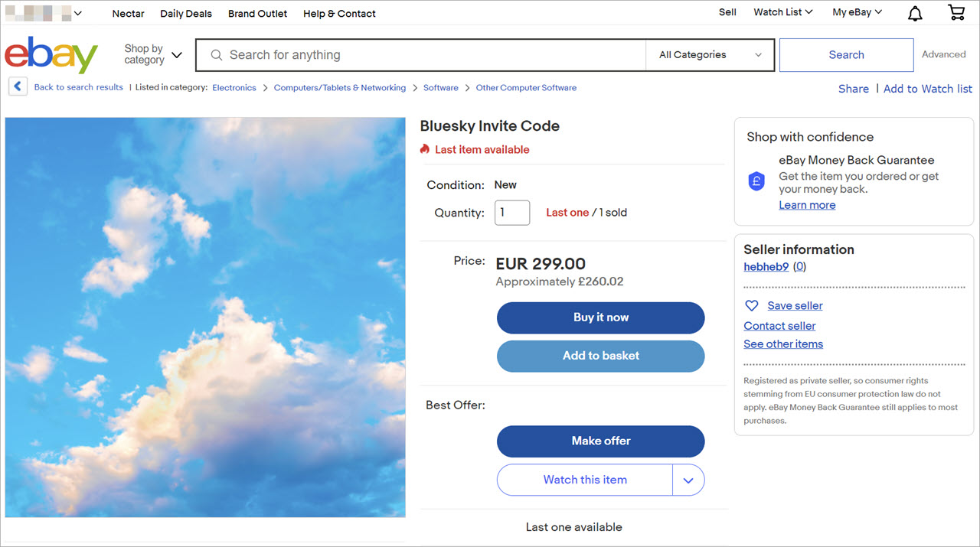Click the back arrow to search results

click(18, 86)
